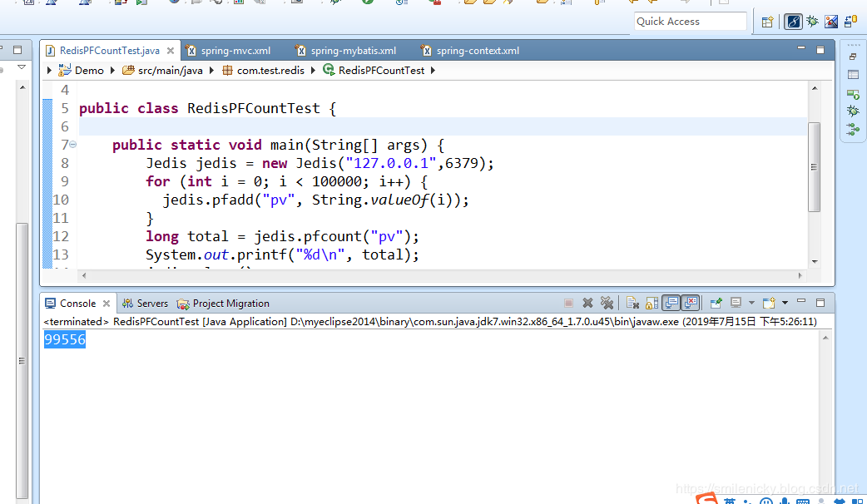
Task: Open the Display Selected Console dropdown arrow
Action: (751, 303)
